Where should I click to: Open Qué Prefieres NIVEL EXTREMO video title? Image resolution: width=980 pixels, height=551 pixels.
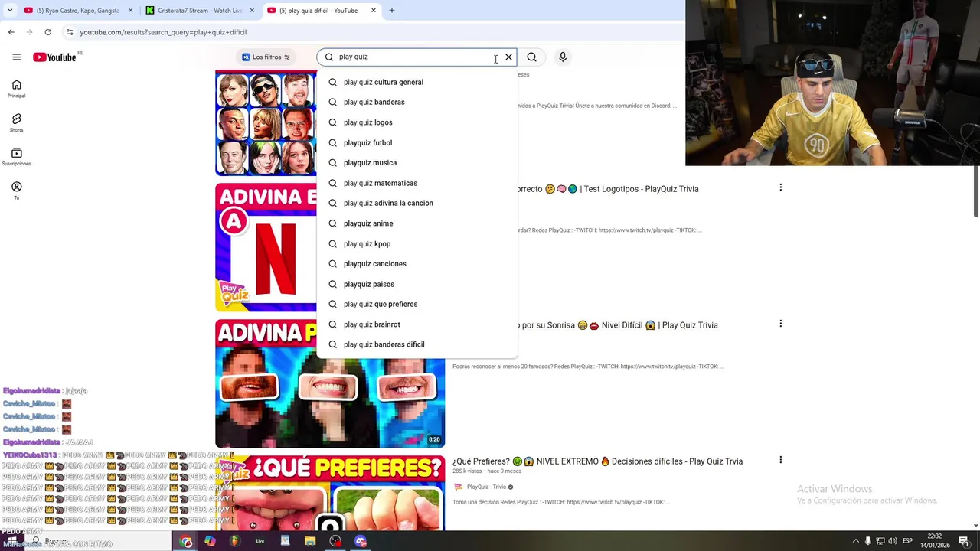tap(597, 461)
